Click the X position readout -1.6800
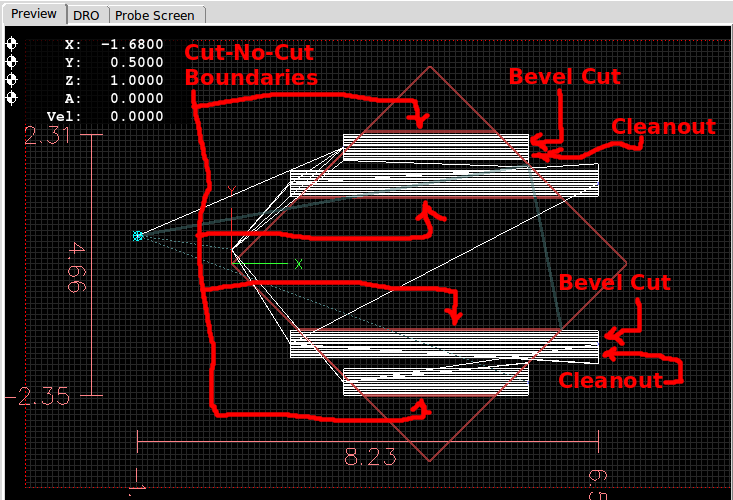This screenshot has width=733, height=500. coord(132,44)
